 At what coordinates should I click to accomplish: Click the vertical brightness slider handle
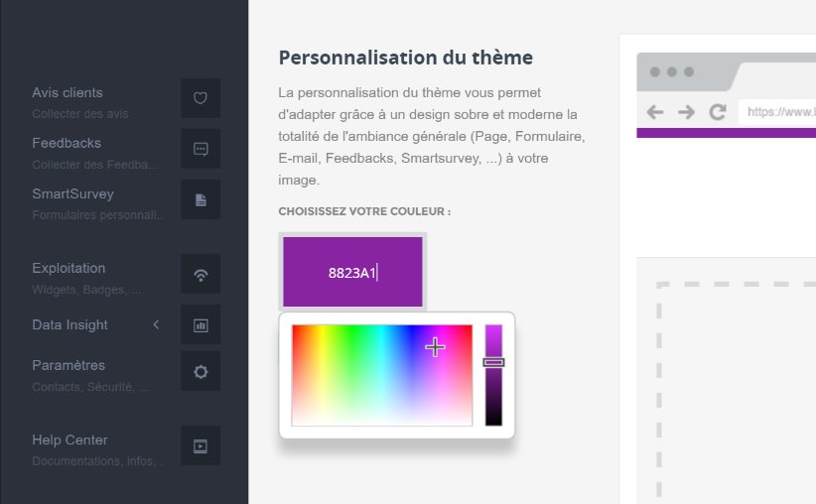(493, 362)
